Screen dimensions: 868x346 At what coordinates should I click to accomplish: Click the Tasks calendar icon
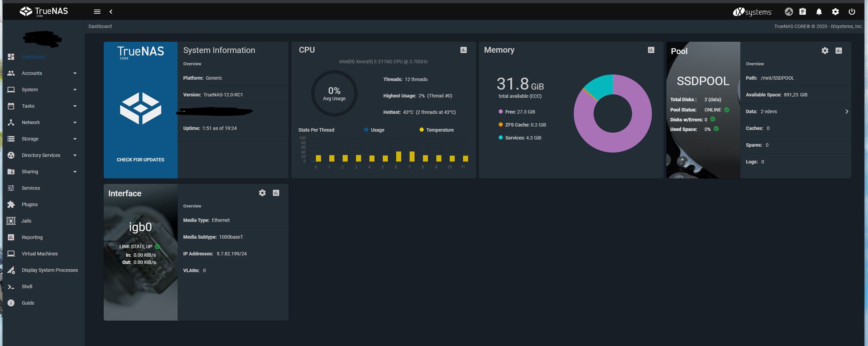[x=11, y=106]
